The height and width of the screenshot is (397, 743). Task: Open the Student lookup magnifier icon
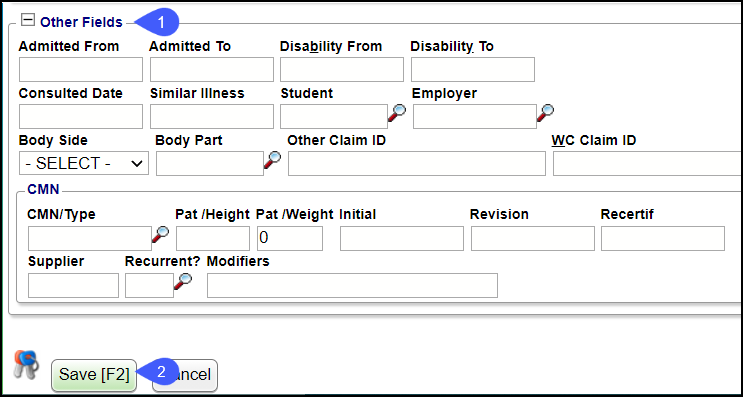pyautogui.click(x=397, y=113)
